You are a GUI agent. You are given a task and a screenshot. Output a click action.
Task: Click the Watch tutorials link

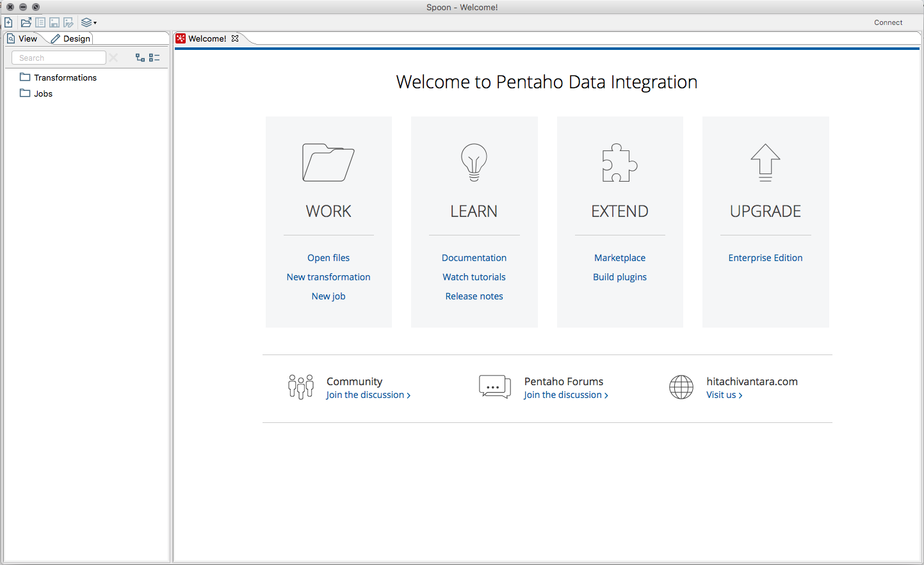coord(474,277)
